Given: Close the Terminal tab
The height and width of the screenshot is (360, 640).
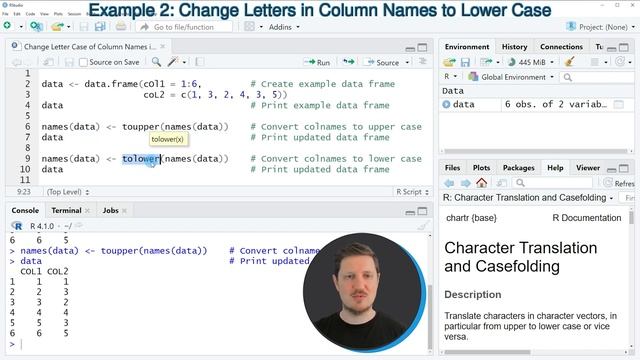Looking at the screenshot, I should point(87,211).
